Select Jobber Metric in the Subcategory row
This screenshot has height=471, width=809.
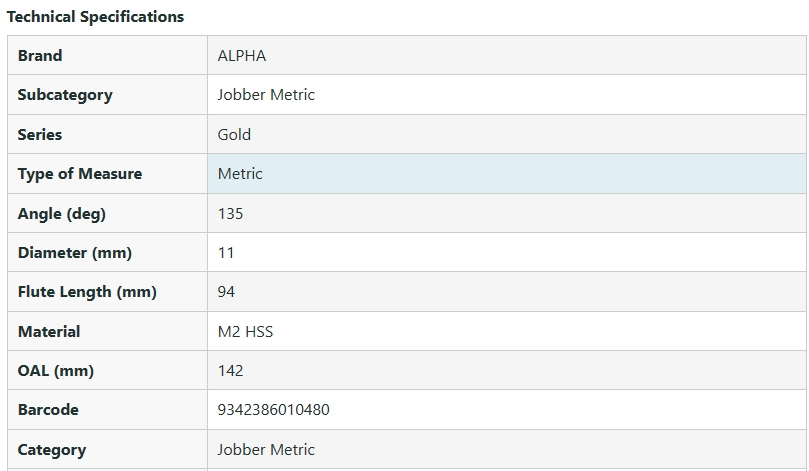click(x=266, y=95)
